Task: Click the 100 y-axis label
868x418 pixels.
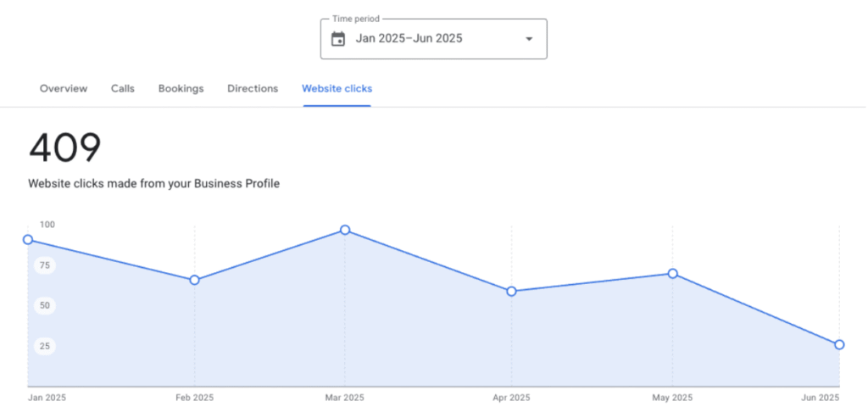Action: [47, 224]
